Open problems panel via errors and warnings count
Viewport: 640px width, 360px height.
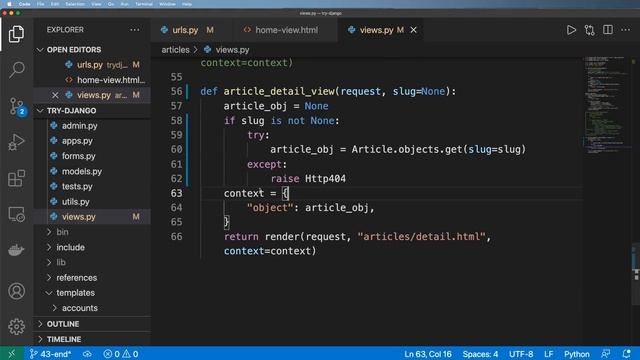point(121,354)
